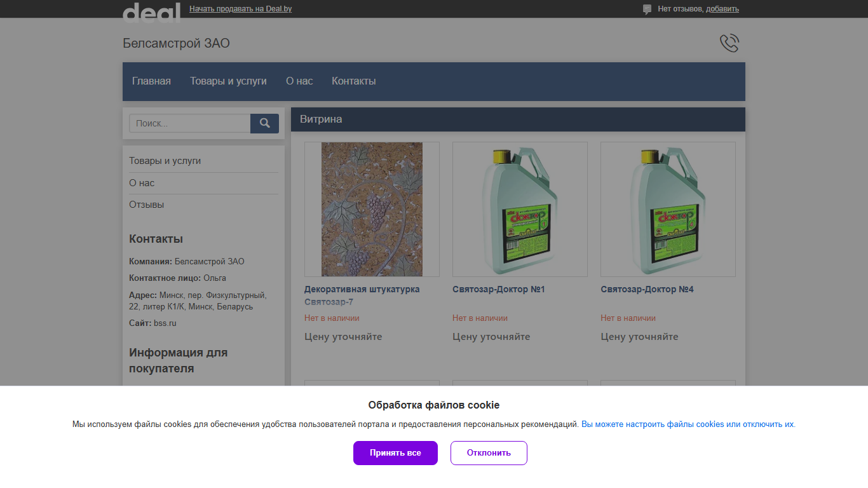
Task: Click site address bss.ru text
Action: tap(165, 323)
